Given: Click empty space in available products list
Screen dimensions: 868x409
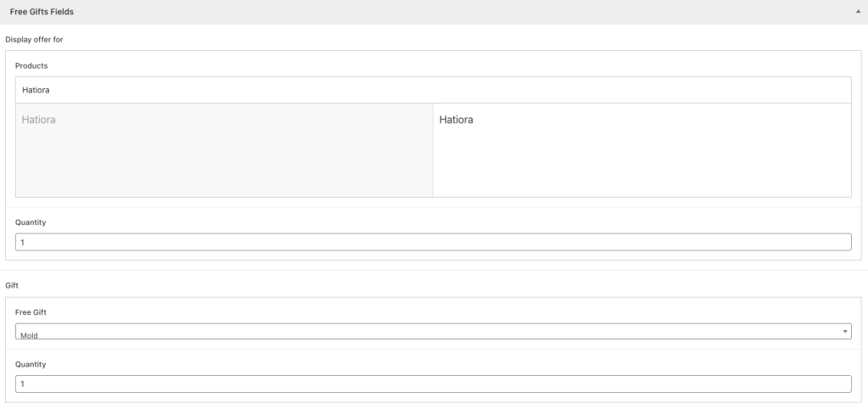Looking at the screenshot, I should 224,165.
